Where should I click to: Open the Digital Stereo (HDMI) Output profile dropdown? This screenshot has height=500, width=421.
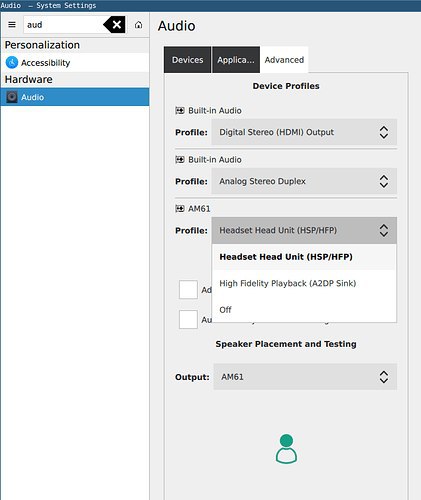(x=304, y=132)
